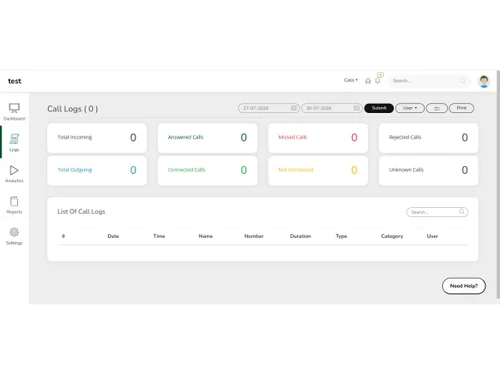Screen dimensions: 500x375
Task: Click the top bar search magnifier icon
Action: tap(463, 81)
